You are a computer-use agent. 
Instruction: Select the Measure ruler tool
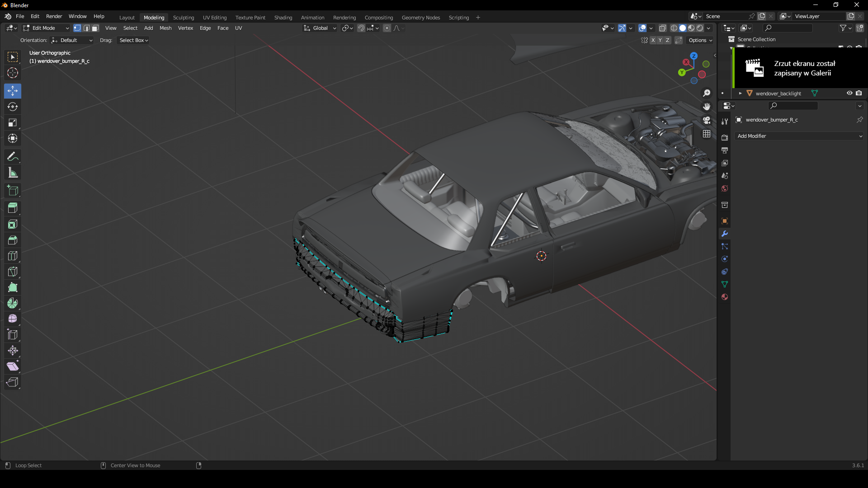pyautogui.click(x=13, y=173)
